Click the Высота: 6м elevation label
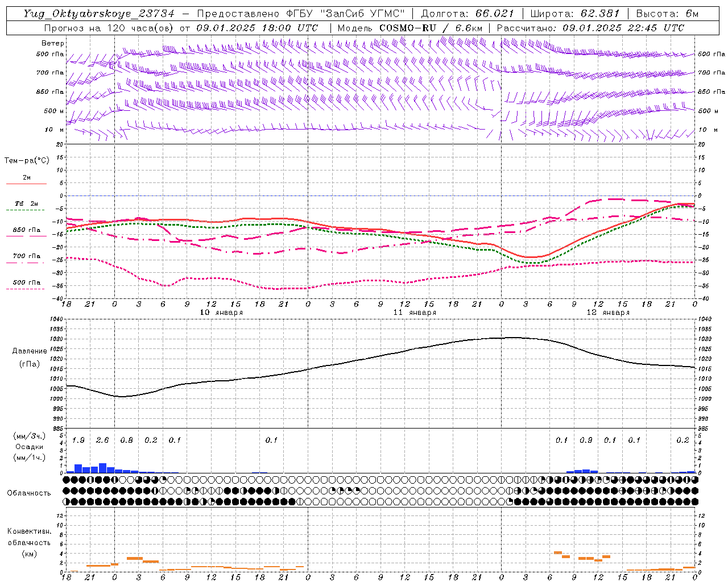 coord(667,14)
